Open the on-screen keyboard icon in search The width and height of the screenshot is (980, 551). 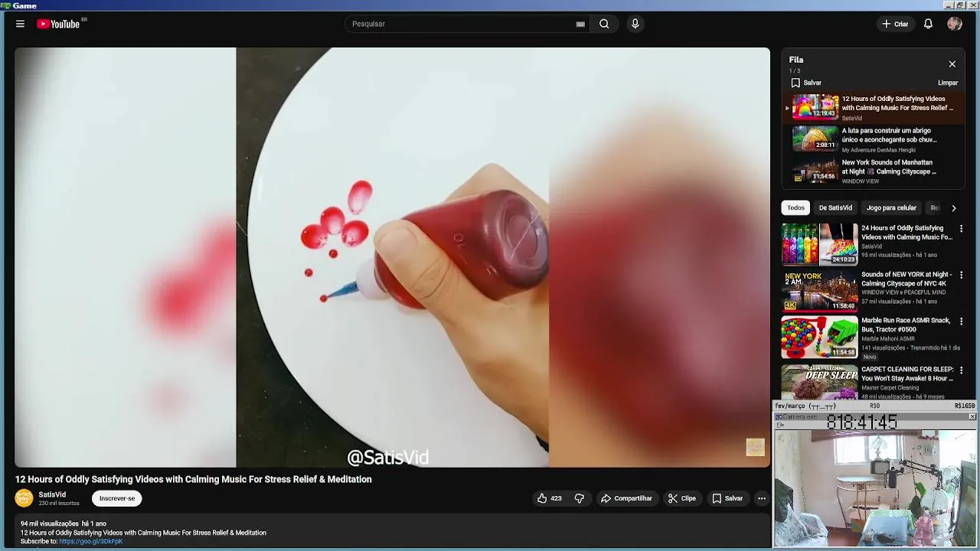[x=580, y=24]
